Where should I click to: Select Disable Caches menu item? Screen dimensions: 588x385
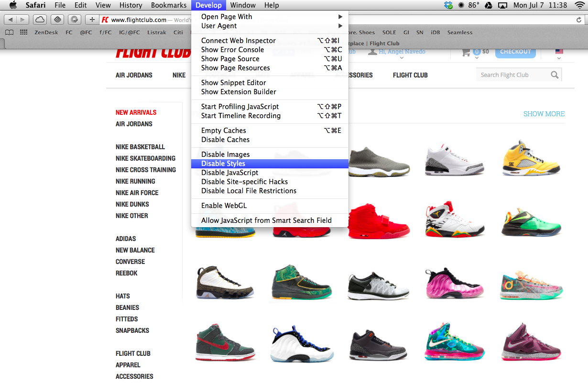(270, 140)
